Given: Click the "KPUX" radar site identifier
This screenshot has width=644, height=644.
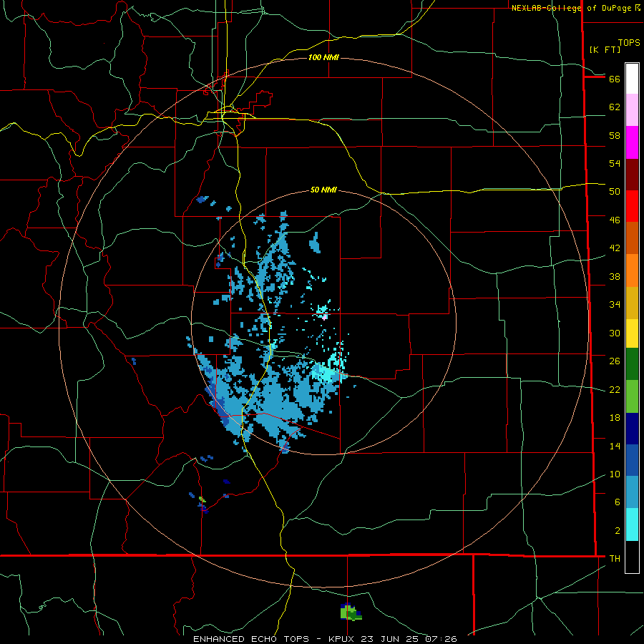Looking at the screenshot, I should 341,639.
